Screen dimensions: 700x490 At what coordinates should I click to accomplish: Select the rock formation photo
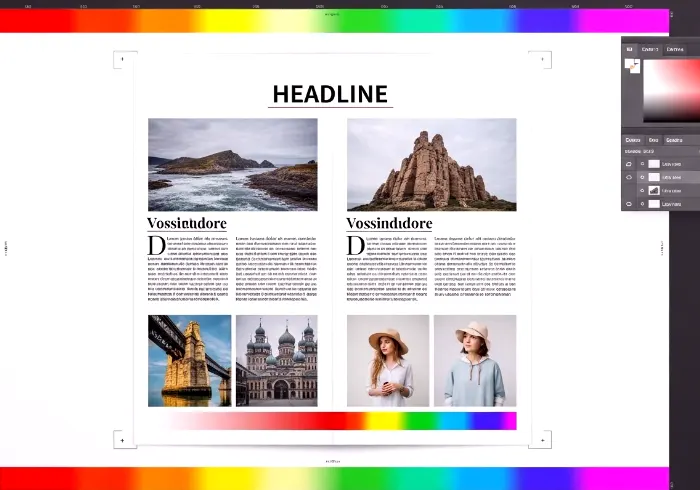pyautogui.click(x=432, y=165)
